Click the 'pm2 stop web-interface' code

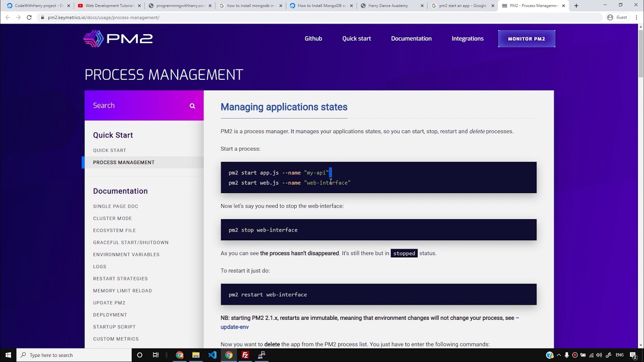263,230
